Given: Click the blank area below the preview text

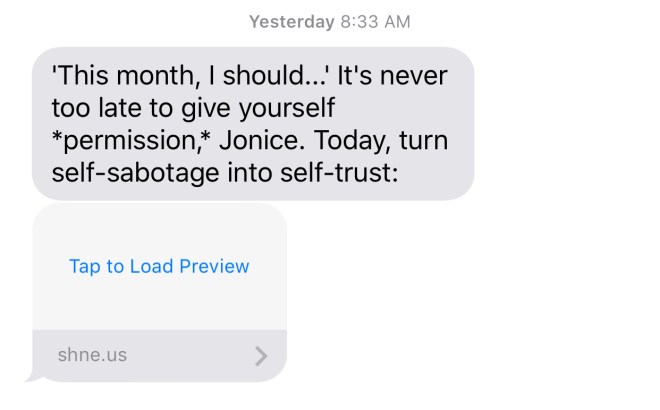Looking at the screenshot, I should (x=160, y=304).
